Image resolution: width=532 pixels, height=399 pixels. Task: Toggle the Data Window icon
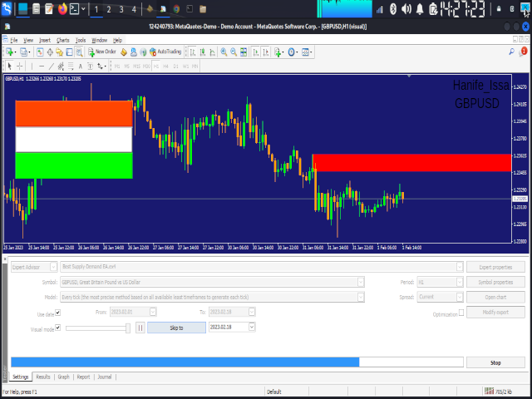[50, 52]
